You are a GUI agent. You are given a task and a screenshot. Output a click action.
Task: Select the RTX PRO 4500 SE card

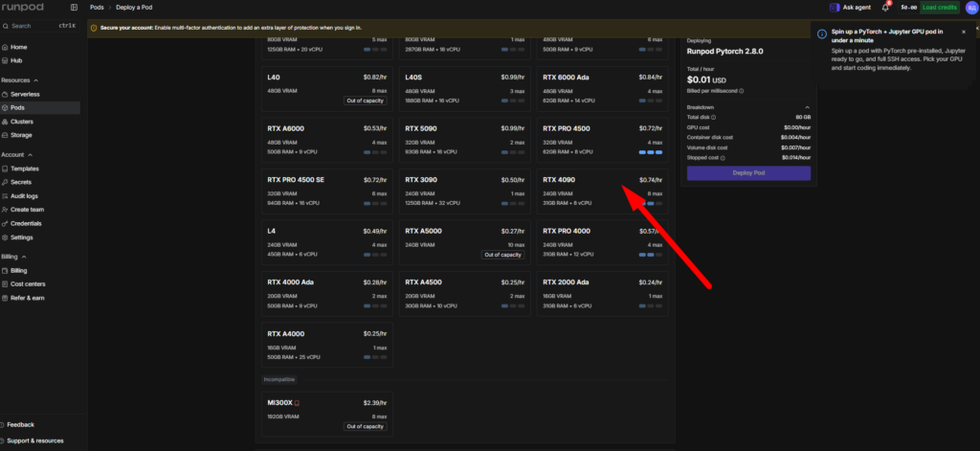tap(327, 192)
